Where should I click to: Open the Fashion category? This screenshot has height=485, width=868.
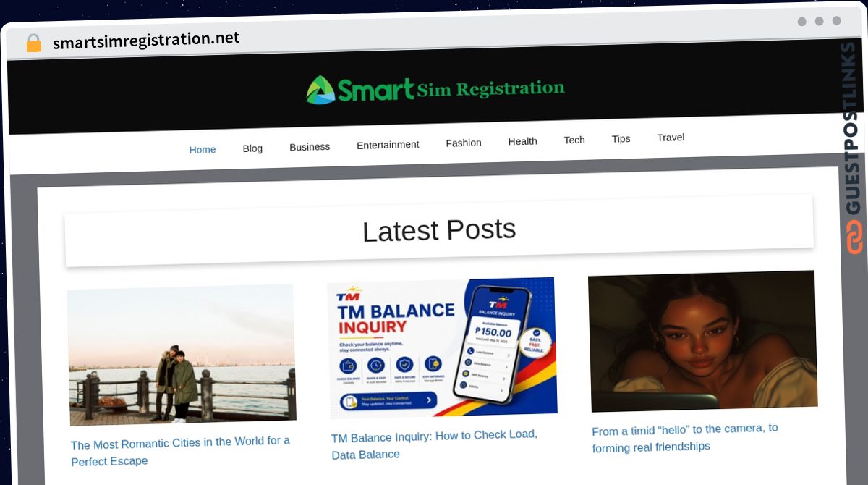pos(464,143)
